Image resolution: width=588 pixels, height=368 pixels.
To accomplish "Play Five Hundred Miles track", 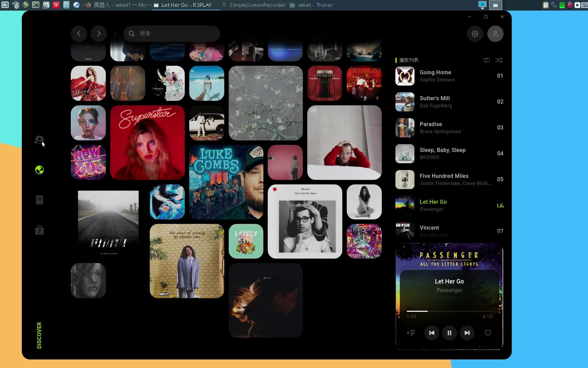I will (x=449, y=179).
